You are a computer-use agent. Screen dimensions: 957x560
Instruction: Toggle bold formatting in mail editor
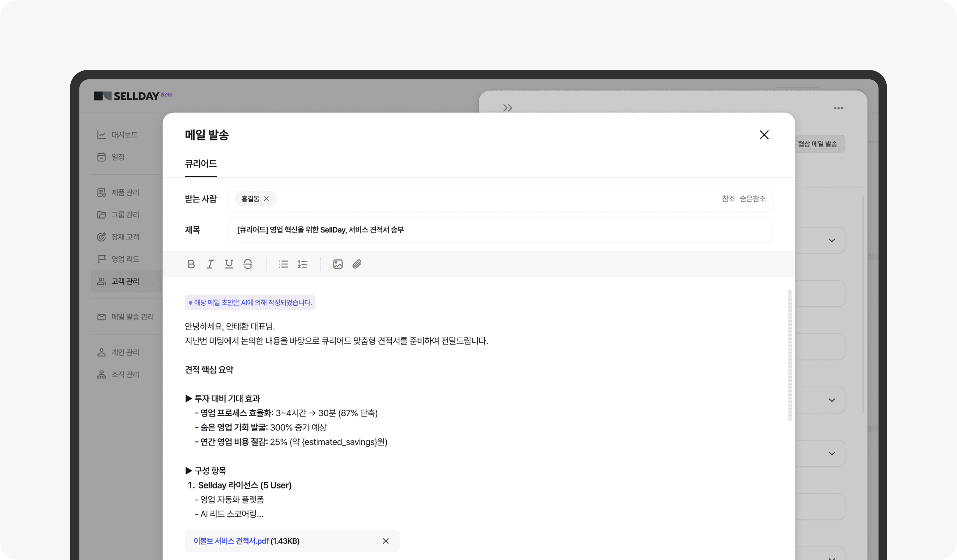coord(191,264)
